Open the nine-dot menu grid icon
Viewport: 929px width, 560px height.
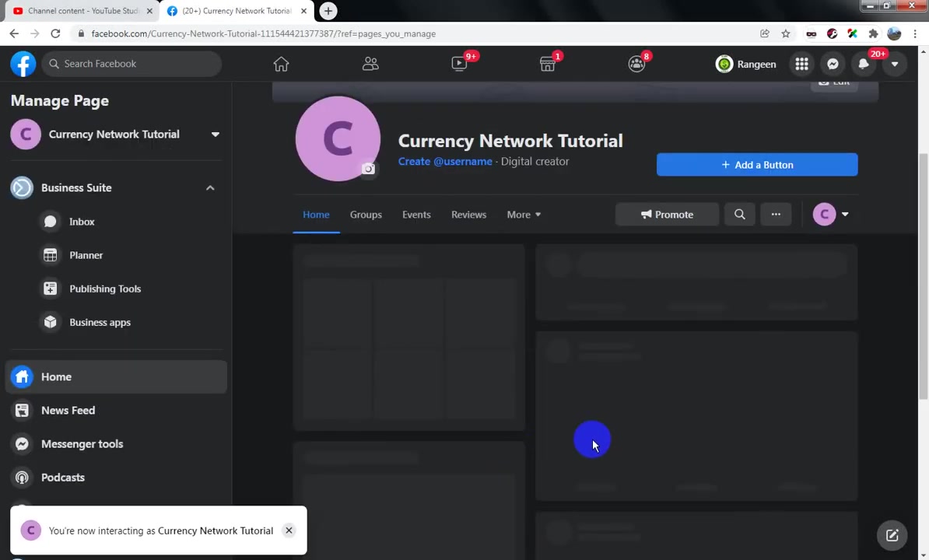point(801,64)
